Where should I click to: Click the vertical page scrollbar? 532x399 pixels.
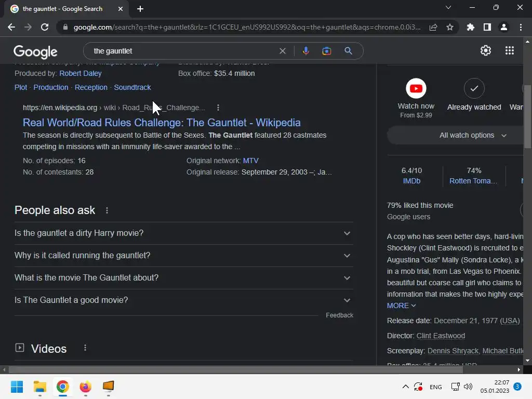pyautogui.click(x=527, y=117)
